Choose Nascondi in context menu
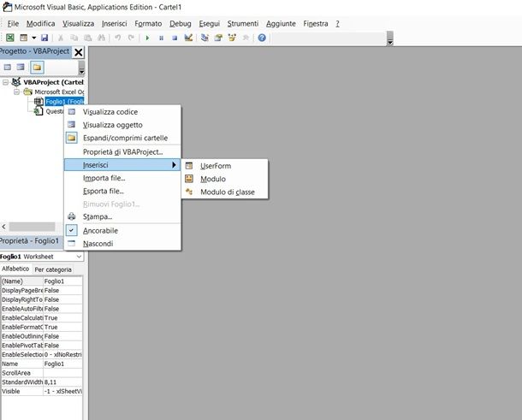522x420 pixels. point(122,244)
